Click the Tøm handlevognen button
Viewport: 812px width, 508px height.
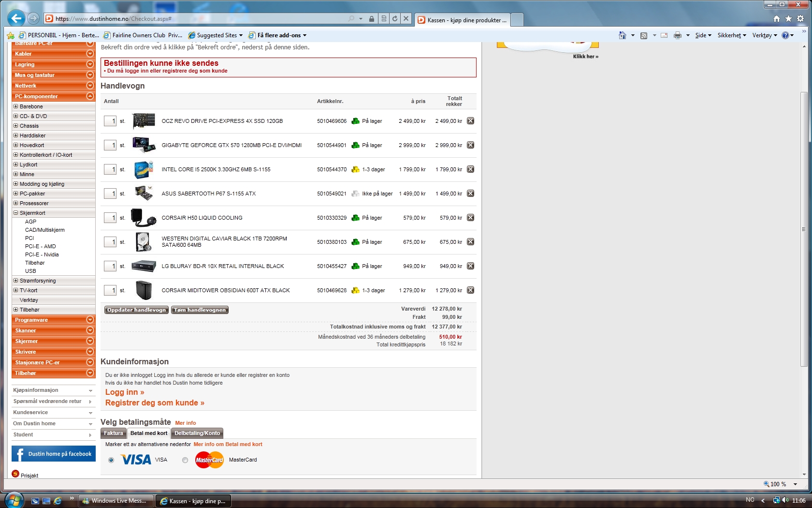tap(200, 310)
